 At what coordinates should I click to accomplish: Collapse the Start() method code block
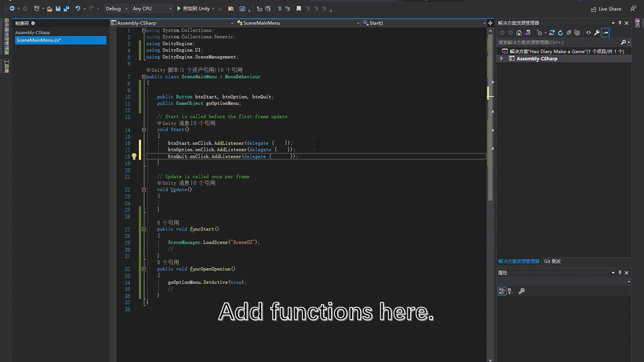click(x=144, y=130)
